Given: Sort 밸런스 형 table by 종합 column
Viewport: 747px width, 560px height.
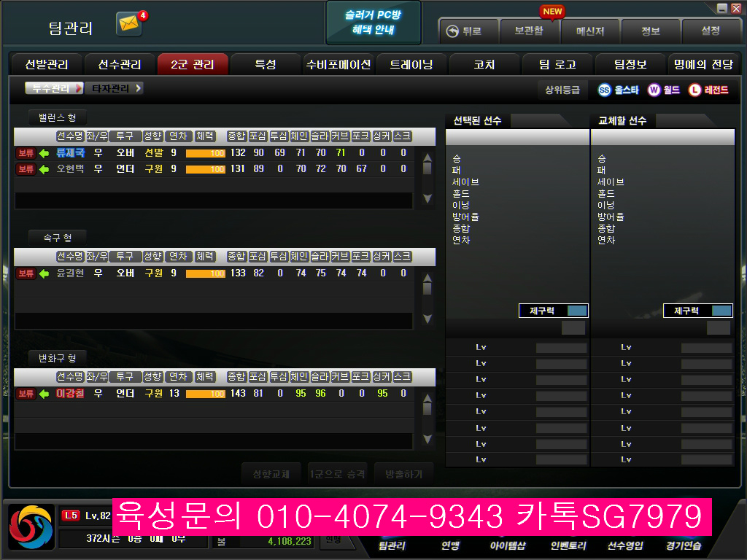Looking at the screenshot, I should pyautogui.click(x=236, y=136).
